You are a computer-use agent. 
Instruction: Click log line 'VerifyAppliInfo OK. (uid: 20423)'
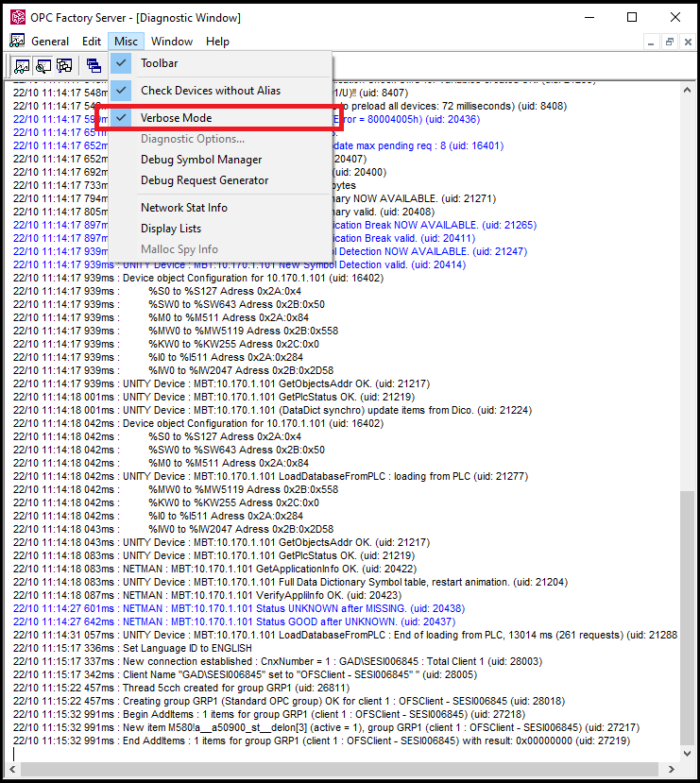click(x=207, y=595)
